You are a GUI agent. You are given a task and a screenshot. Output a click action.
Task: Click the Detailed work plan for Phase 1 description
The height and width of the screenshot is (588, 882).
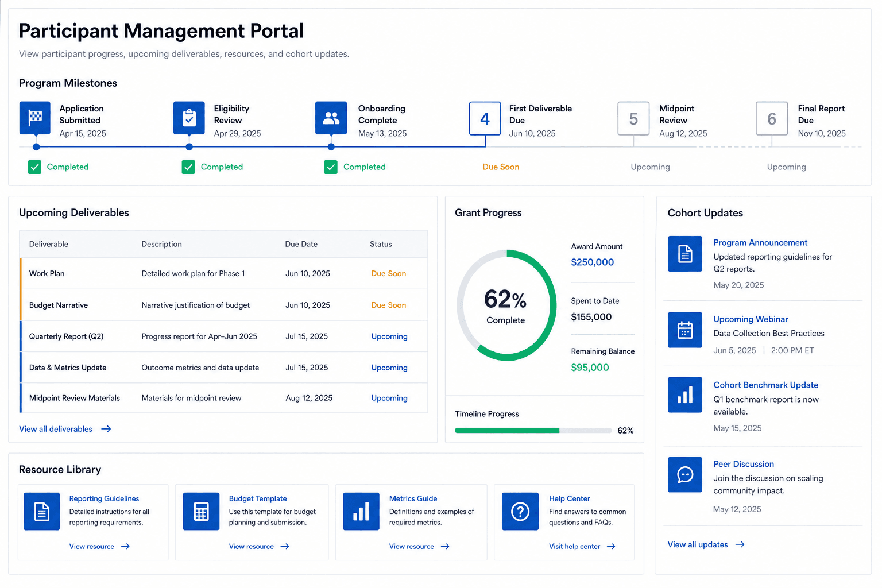tap(193, 274)
